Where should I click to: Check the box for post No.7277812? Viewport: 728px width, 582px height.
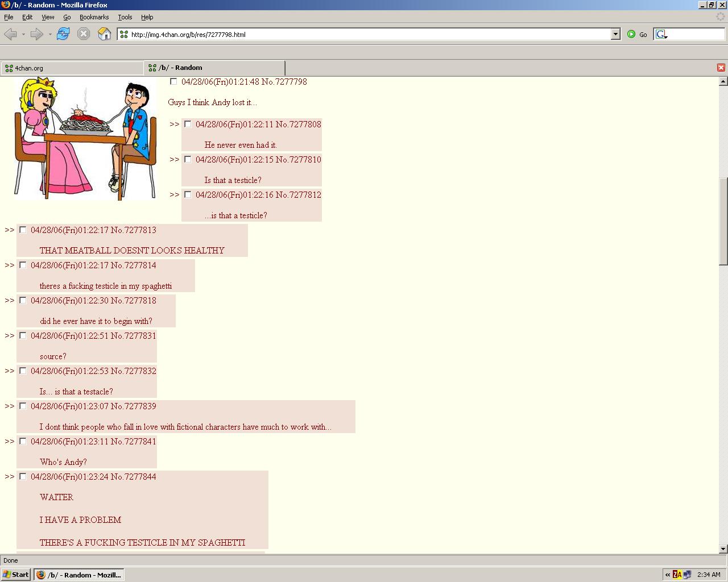coord(188,194)
